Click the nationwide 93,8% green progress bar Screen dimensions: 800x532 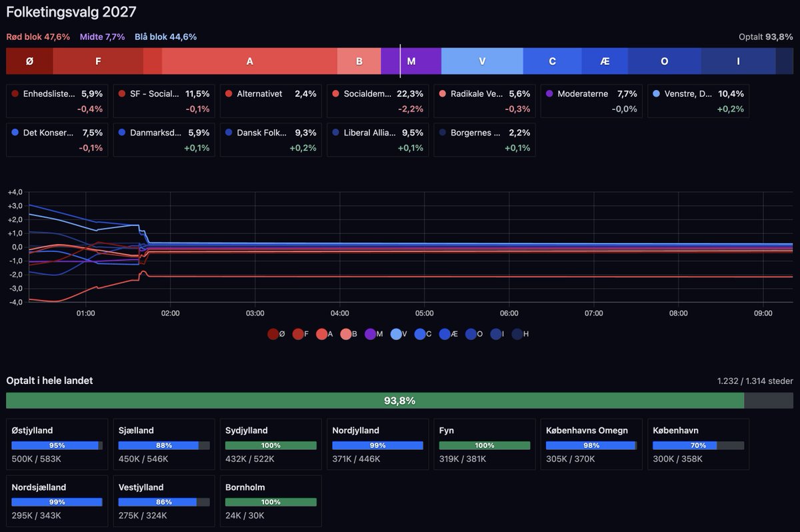400,401
